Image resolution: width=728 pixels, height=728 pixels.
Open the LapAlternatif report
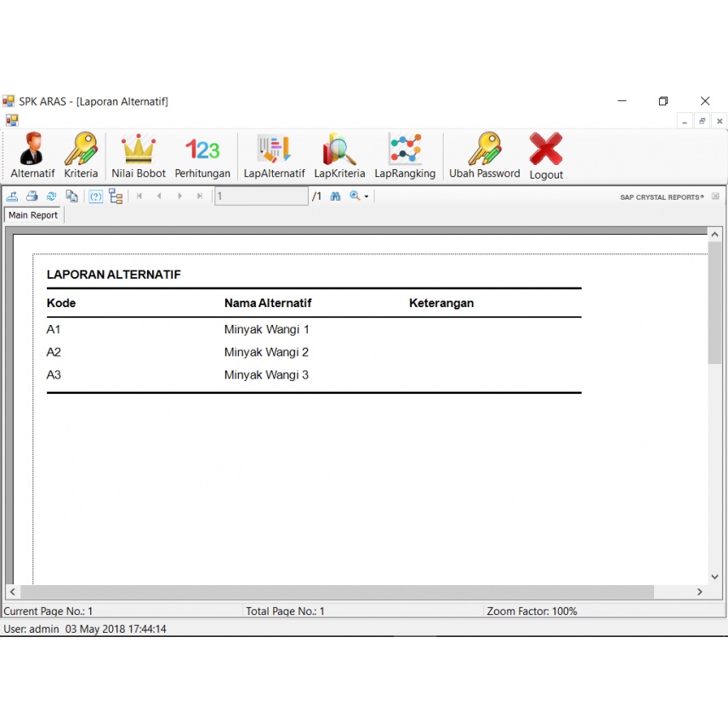(274, 156)
